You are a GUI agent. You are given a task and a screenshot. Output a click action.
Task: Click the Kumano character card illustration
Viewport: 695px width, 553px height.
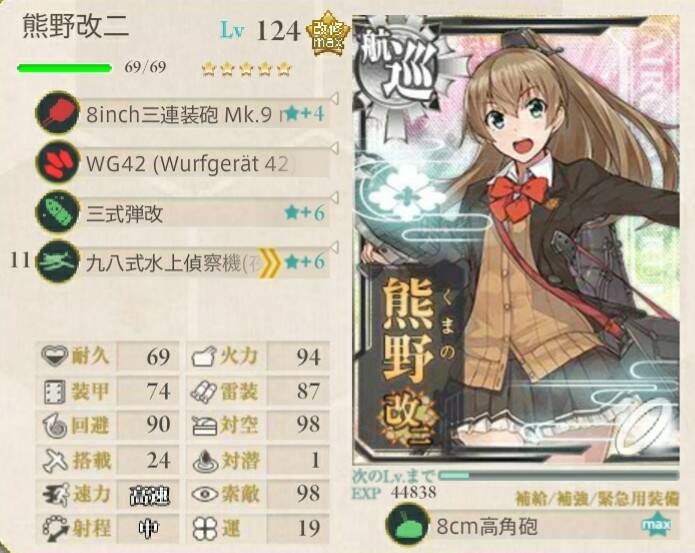516,239
